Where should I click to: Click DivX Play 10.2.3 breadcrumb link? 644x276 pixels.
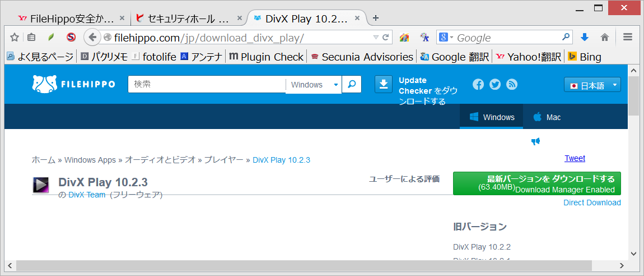281,160
